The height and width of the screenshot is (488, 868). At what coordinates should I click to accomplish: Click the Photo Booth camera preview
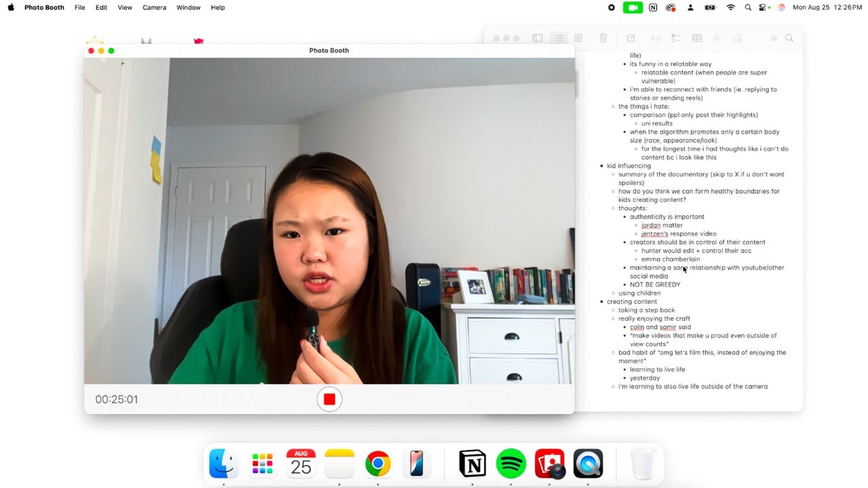tap(329, 221)
